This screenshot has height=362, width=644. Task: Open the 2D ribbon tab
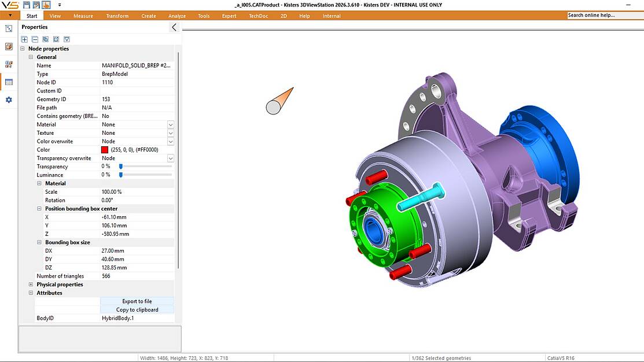click(x=284, y=16)
